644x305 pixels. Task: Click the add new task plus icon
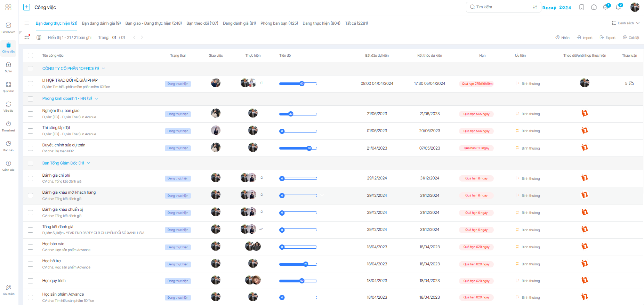(26, 7)
